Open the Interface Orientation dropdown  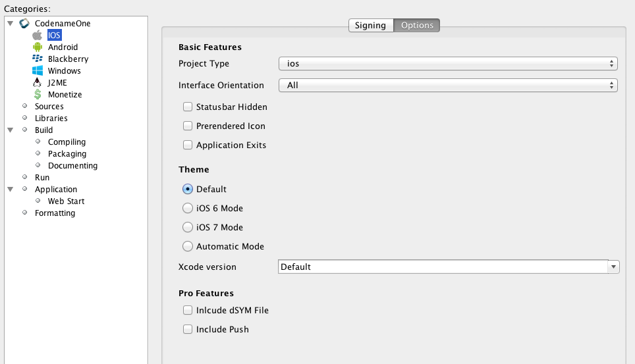448,86
